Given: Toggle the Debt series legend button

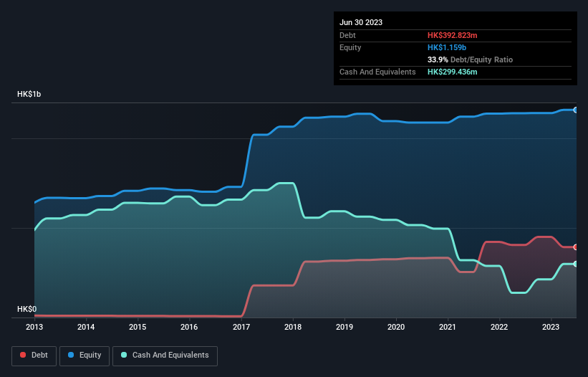Looking at the screenshot, I should point(34,355).
